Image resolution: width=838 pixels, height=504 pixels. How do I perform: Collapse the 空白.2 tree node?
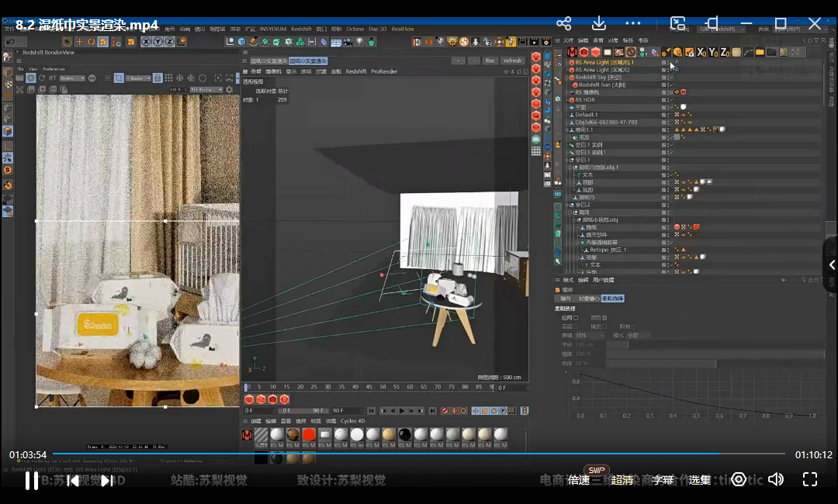point(566,205)
